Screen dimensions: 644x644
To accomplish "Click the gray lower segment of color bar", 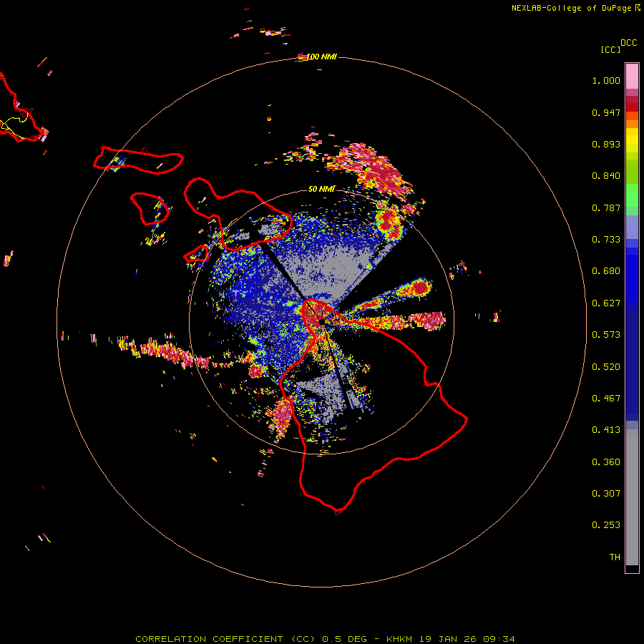I will 632,497.
